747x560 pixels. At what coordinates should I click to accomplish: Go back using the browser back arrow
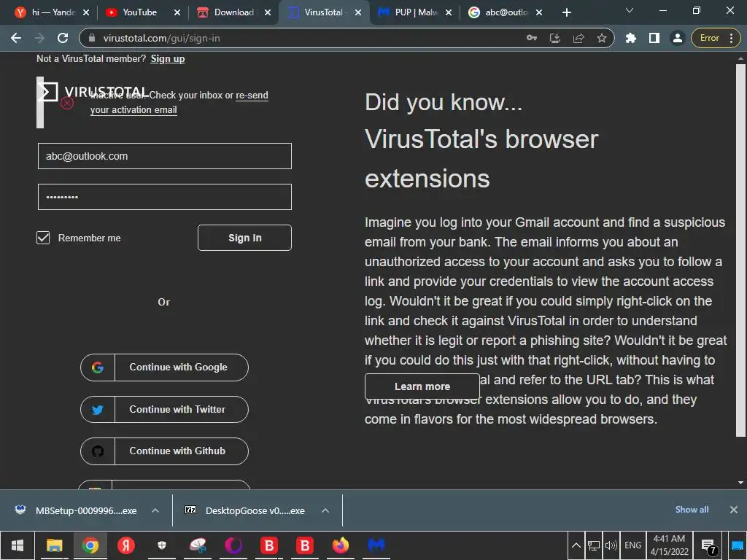(16, 38)
